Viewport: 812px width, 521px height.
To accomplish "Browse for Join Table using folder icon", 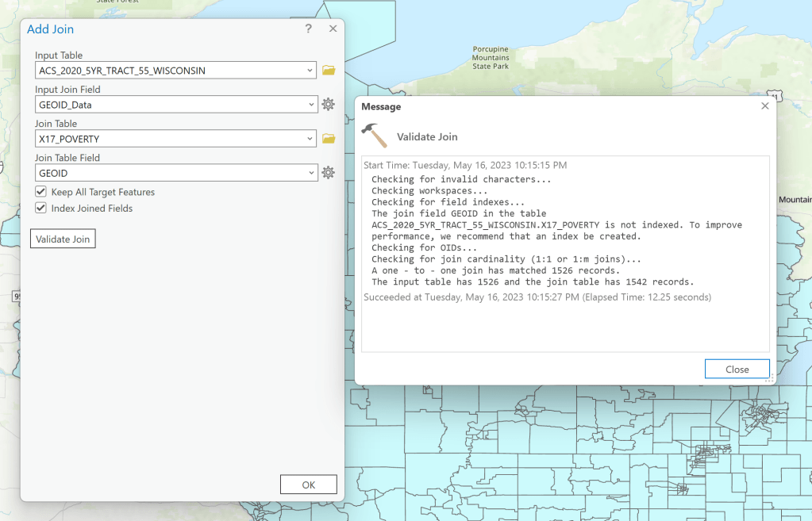I will tap(329, 139).
